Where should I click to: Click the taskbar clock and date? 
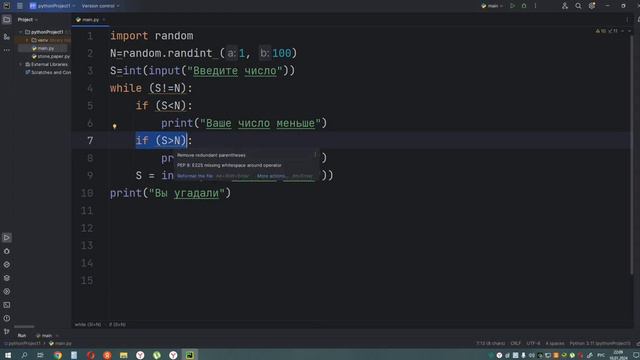pyautogui.click(x=618, y=355)
